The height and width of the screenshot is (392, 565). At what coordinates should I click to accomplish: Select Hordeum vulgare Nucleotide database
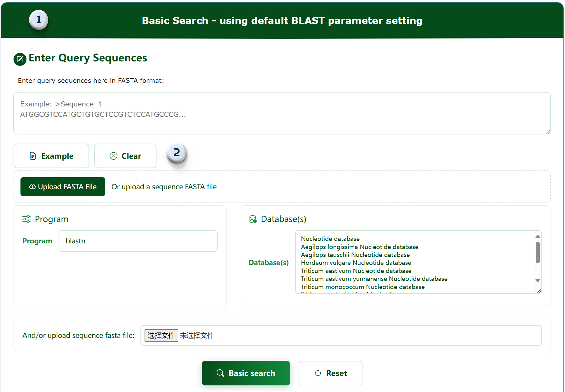(356, 263)
